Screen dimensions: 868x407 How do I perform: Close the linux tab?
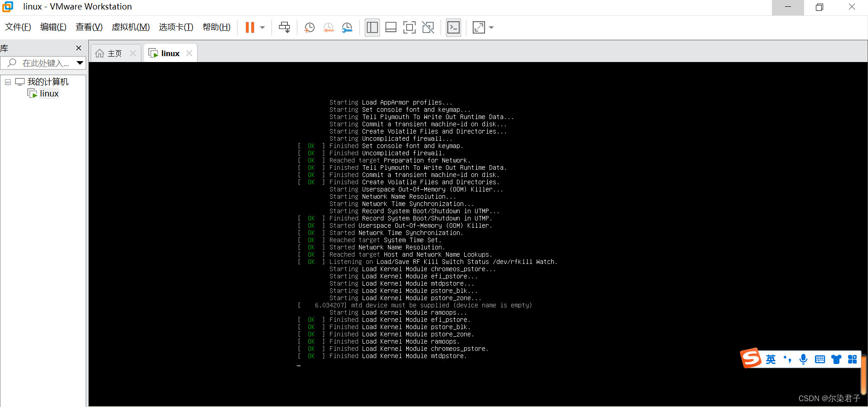189,53
